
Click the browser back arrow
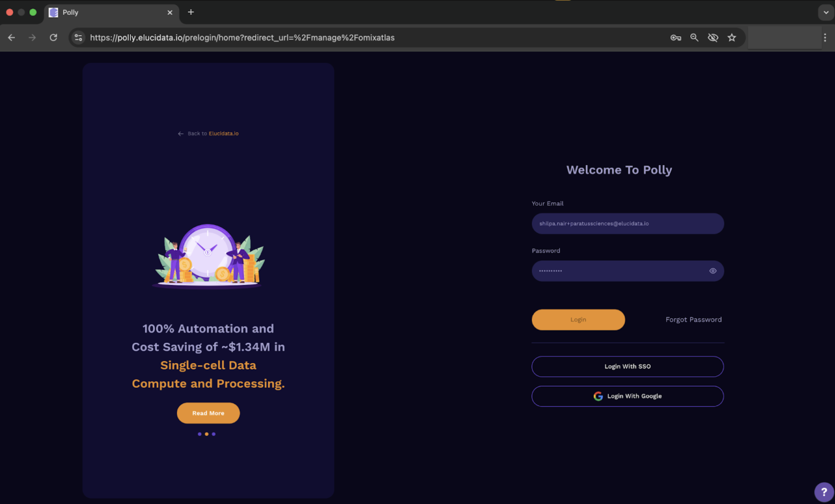pyautogui.click(x=11, y=38)
